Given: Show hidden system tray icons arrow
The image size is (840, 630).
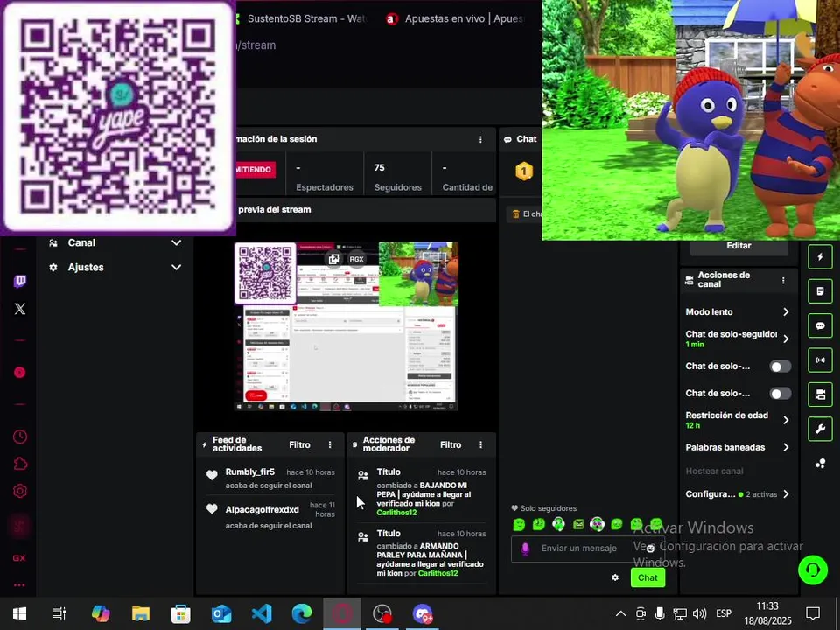Looking at the screenshot, I should coord(620,614).
